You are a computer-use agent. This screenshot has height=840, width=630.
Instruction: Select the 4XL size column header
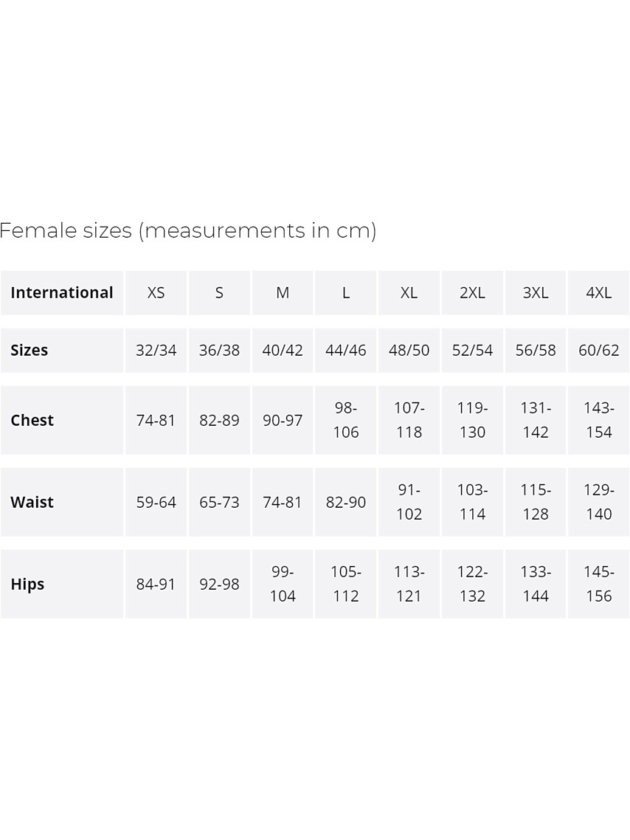coord(598,292)
